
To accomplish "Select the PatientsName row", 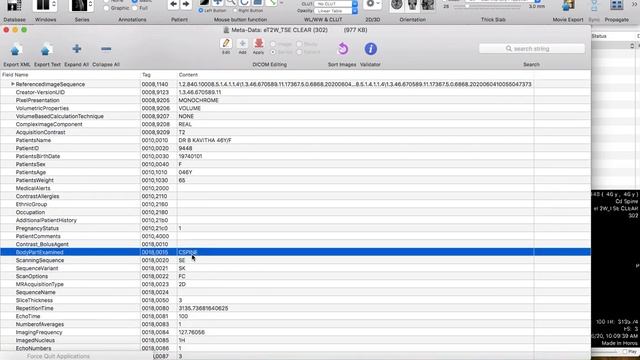I will [x=296, y=140].
